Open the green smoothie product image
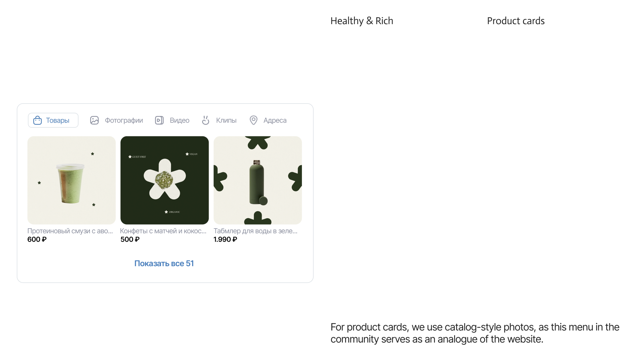This screenshot has width=644, height=362. coord(71,180)
